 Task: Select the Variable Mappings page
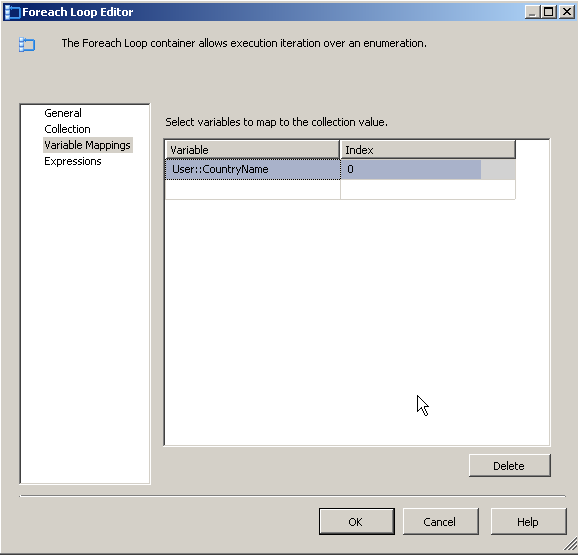pyautogui.click(x=87, y=145)
